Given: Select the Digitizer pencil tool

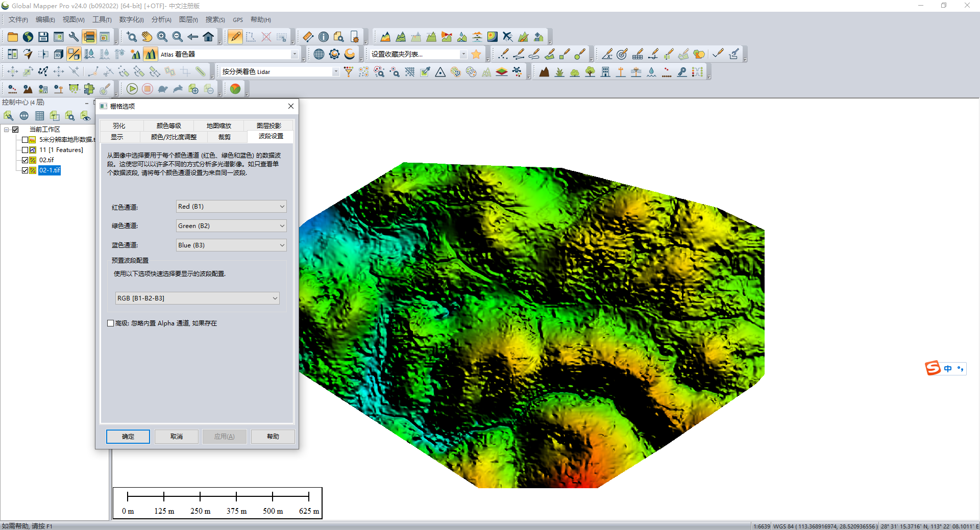Looking at the screenshot, I should 235,37.
